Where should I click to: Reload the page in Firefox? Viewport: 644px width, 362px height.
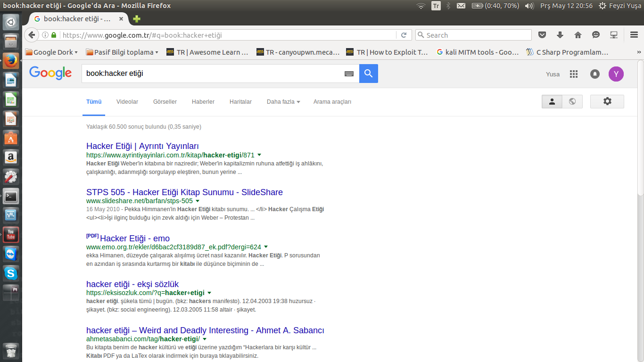(404, 35)
